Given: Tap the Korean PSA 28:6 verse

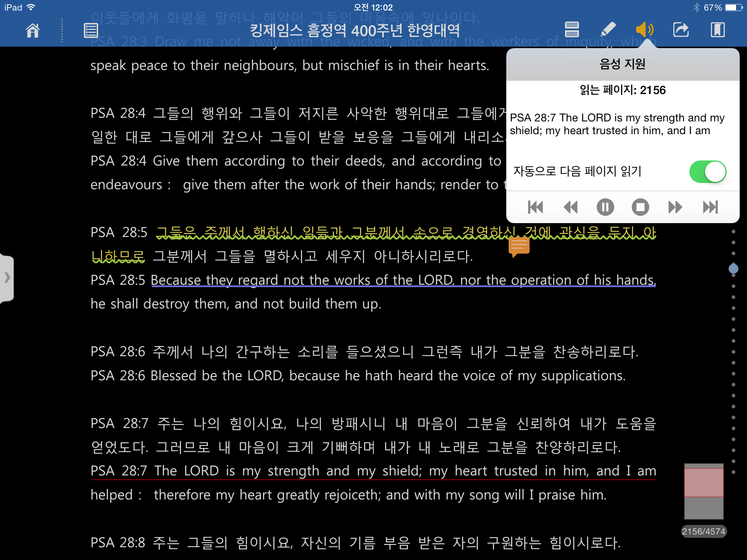Looking at the screenshot, I should [365, 352].
